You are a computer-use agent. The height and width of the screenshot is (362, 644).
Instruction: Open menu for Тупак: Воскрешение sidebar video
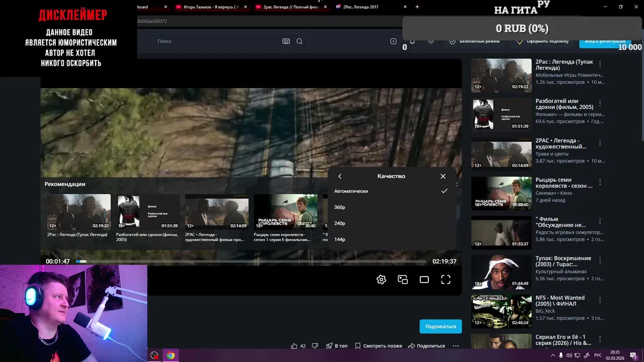point(600,261)
